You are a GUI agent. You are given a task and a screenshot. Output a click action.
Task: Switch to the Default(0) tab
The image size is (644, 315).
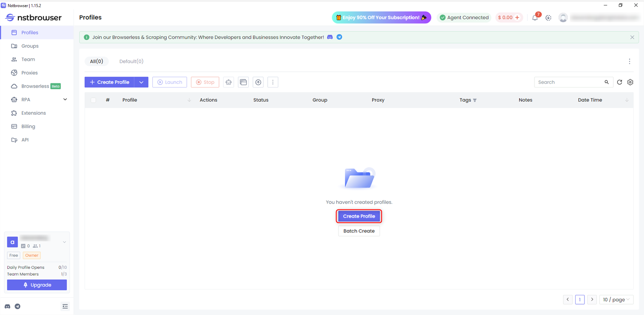[x=131, y=62]
